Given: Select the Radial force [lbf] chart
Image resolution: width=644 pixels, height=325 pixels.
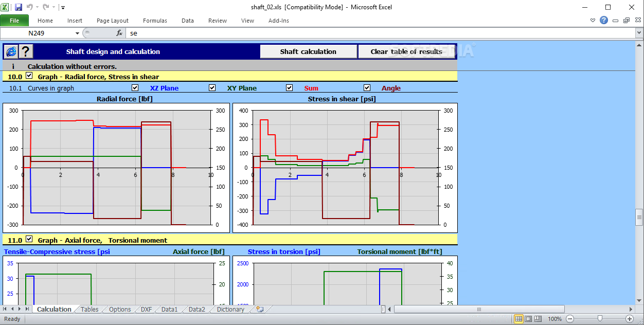Looking at the screenshot, I should 116,168.
